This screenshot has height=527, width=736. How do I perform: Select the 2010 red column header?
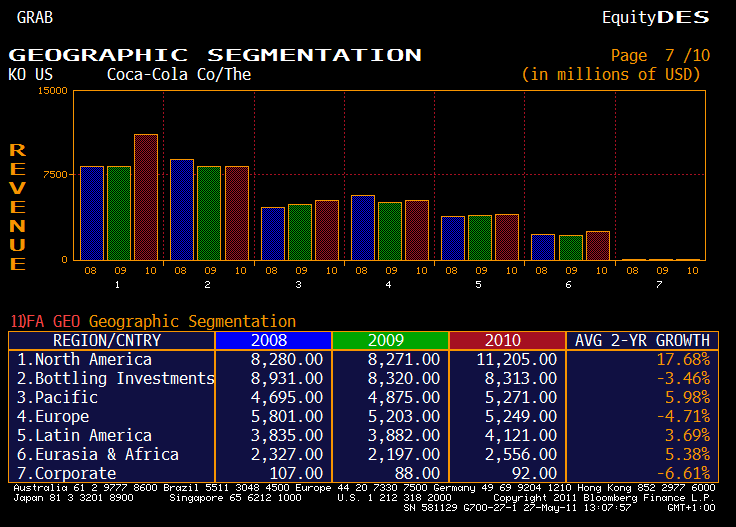coord(507,340)
